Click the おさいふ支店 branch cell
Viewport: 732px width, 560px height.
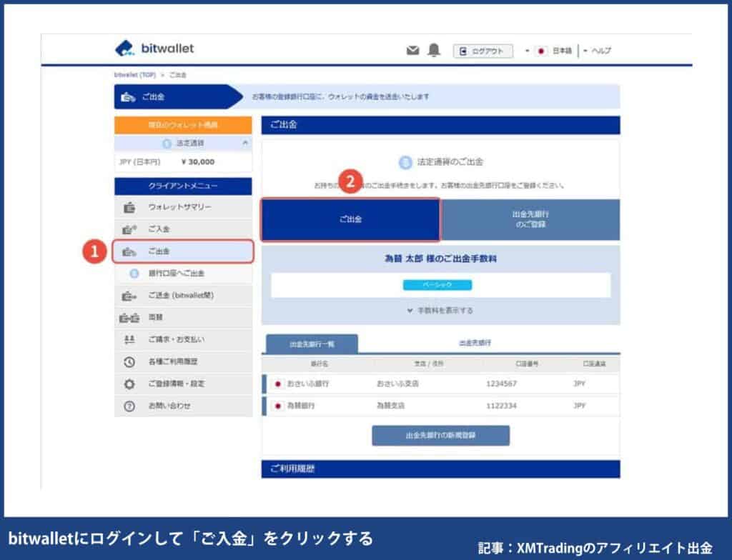coord(397,384)
